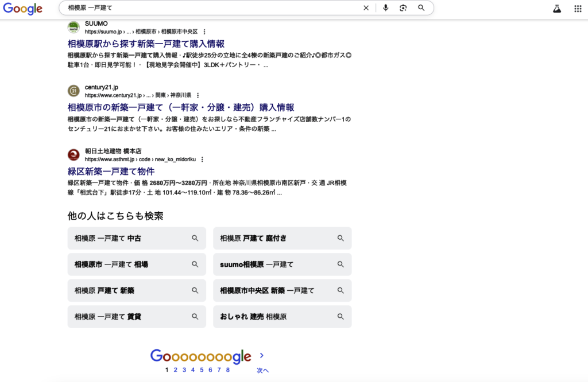588x382 pixels.
Task: Open the Google apps grid
Action: [578, 9]
